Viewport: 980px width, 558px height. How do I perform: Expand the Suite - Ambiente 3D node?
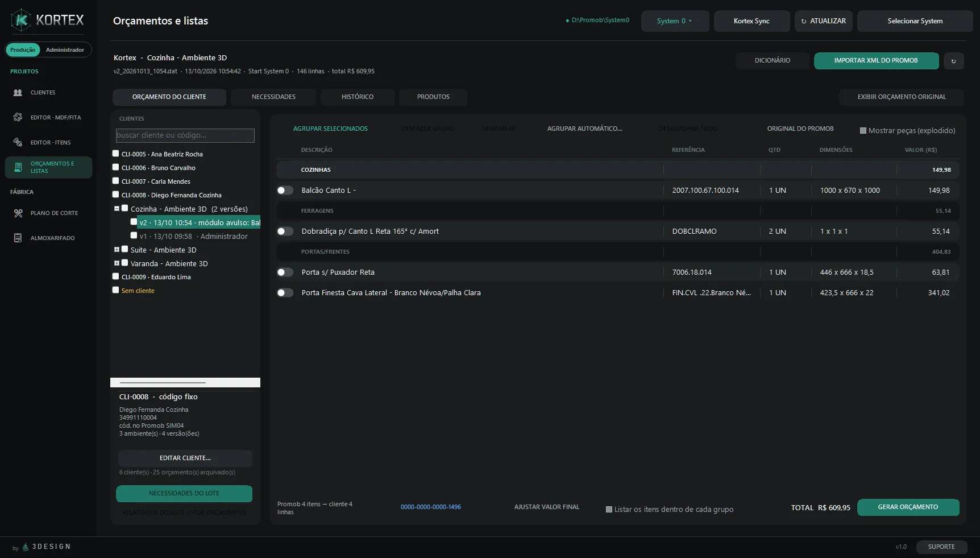click(x=117, y=249)
